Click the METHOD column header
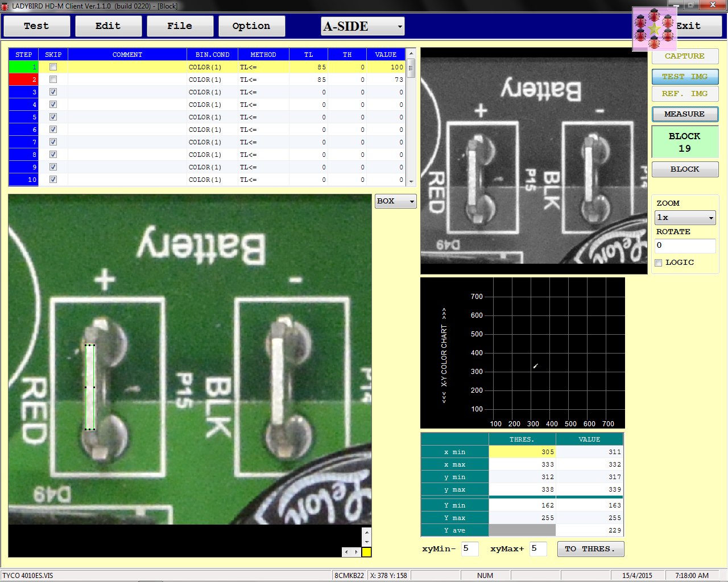728x582 pixels. tap(263, 55)
